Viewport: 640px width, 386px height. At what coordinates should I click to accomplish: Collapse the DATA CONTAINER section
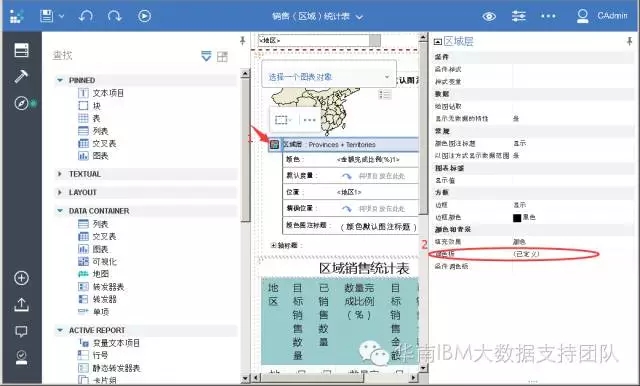(60, 211)
